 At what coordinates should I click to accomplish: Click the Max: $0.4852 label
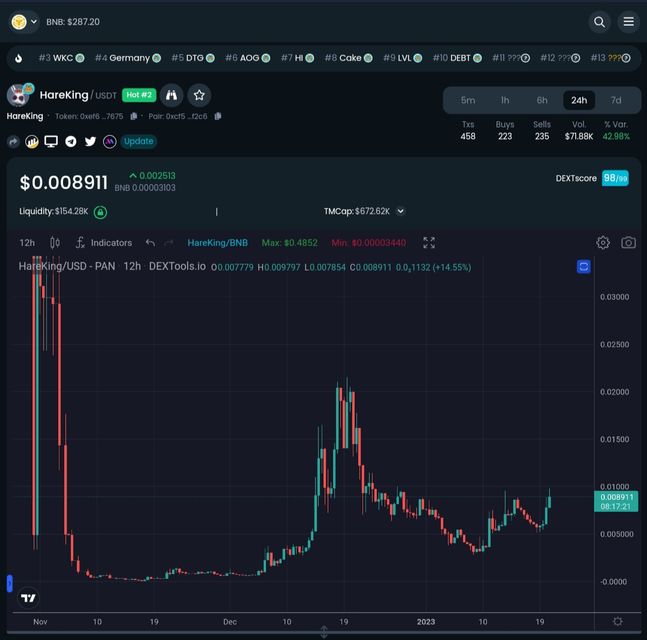point(290,243)
